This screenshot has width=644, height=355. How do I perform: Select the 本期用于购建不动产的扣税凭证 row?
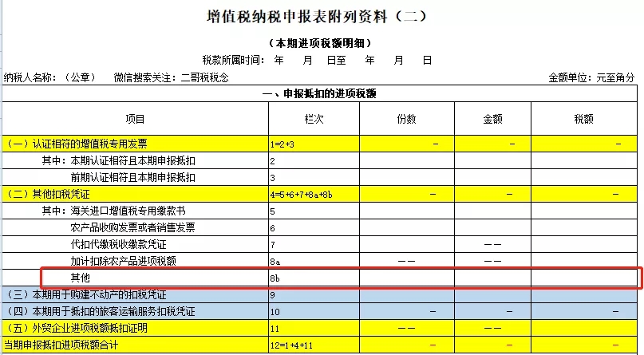pyautogui.click(x=319, y=294)
